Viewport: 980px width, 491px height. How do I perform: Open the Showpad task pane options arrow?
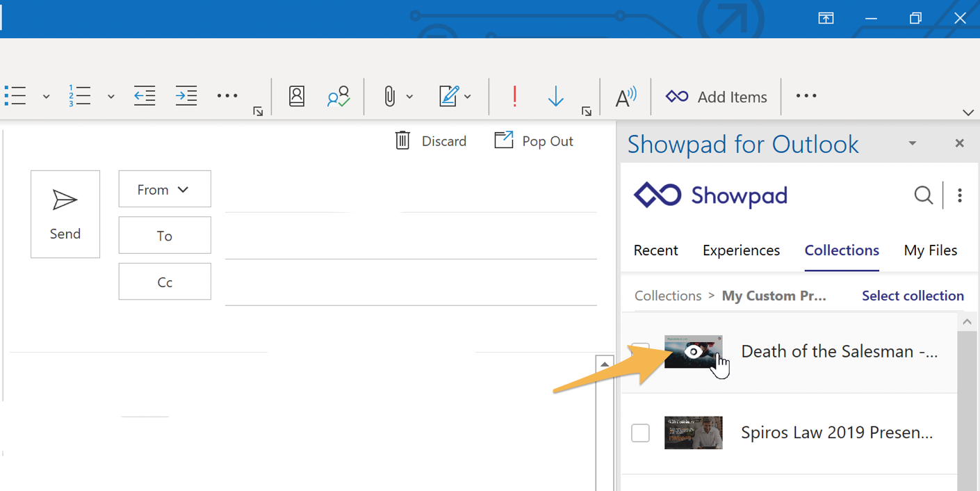[913, 143]
